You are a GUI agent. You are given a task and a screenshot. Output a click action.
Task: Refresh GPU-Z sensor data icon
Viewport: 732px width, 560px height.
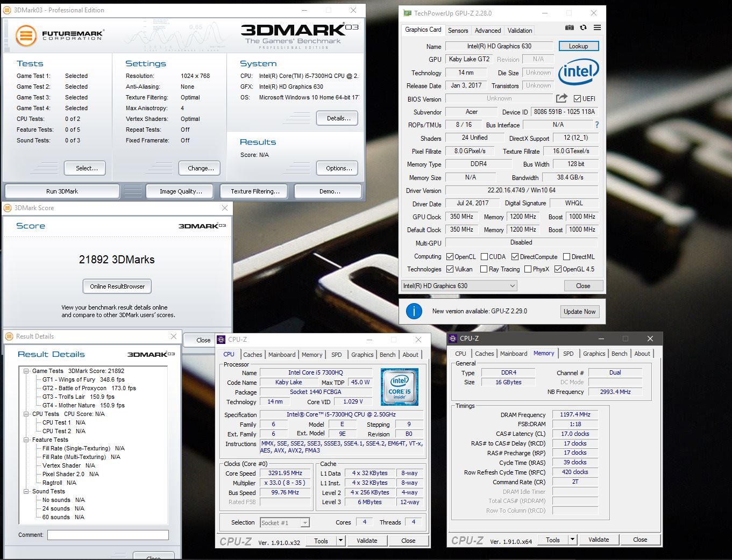583,27
